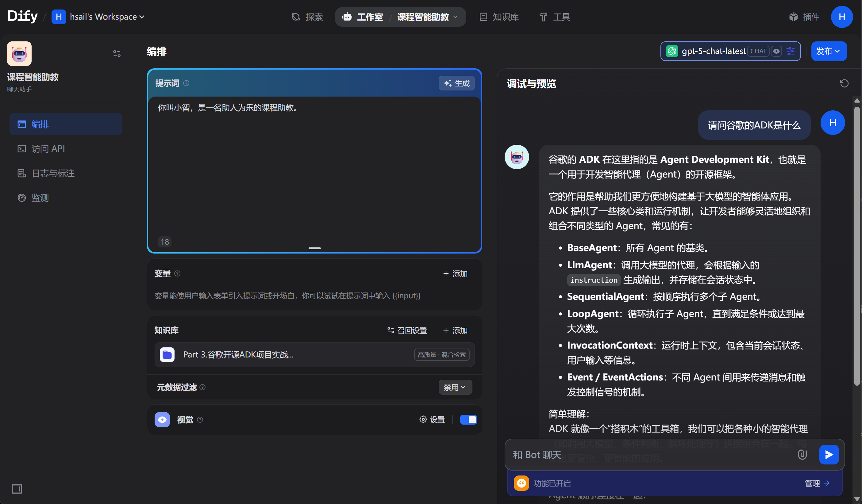Open 管理 to manage enabled features
Image resolution: width=862 pixels, height=504 pixels.
click(x=817, y=483)
